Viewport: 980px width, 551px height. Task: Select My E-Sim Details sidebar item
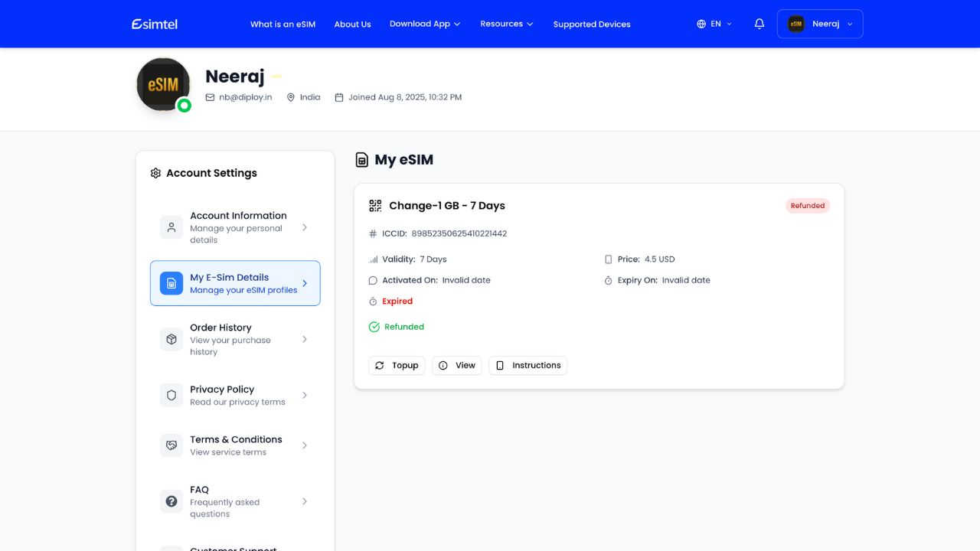(235, 283)
